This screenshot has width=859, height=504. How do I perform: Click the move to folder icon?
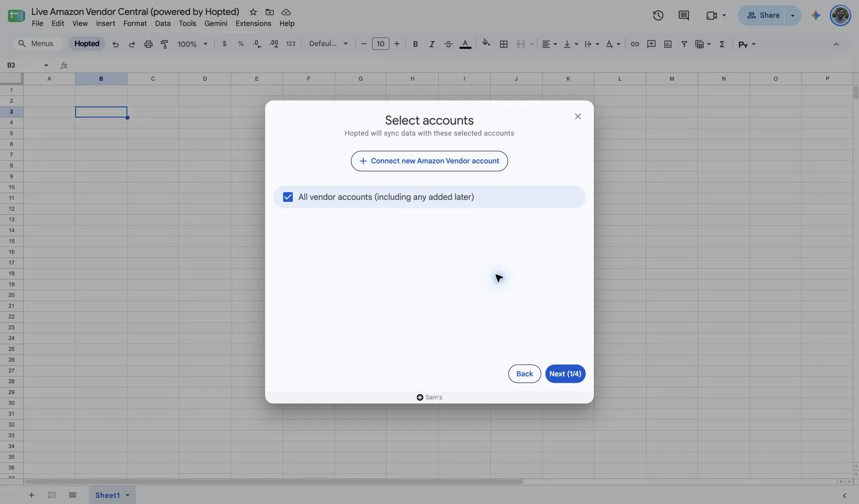tap(269, 12)
